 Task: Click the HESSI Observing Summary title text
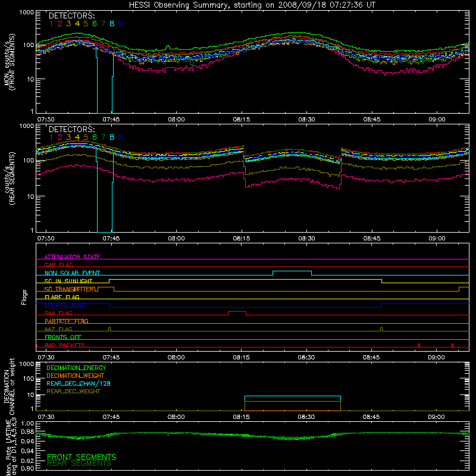pos(252,5)
